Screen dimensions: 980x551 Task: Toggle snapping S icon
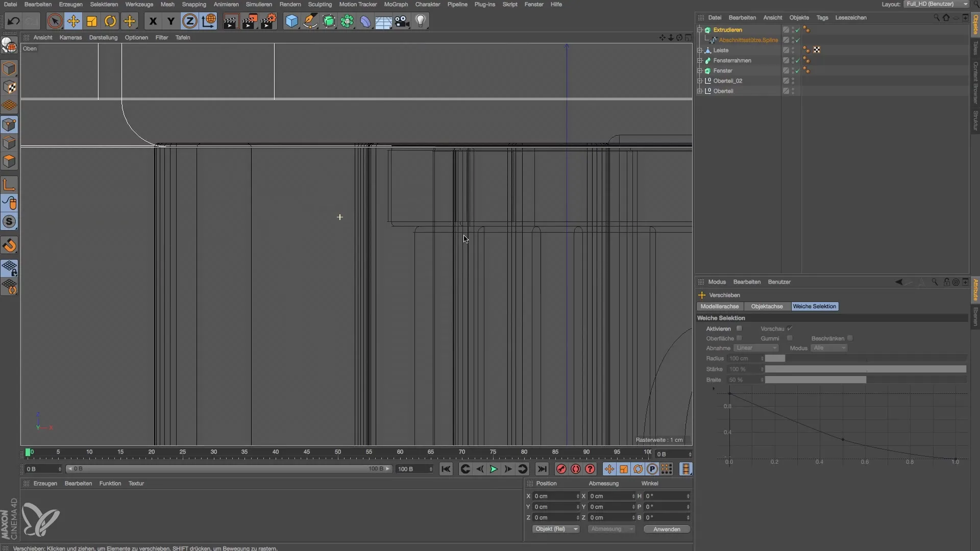coord(9,222)
